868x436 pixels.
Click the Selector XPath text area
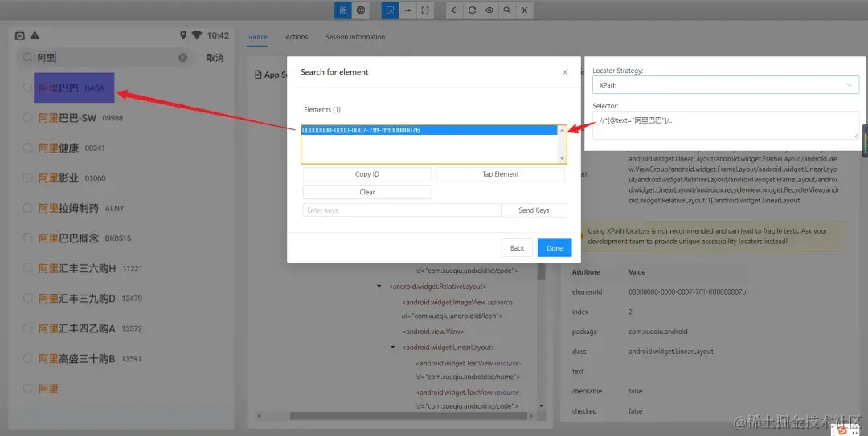point(725,125)
